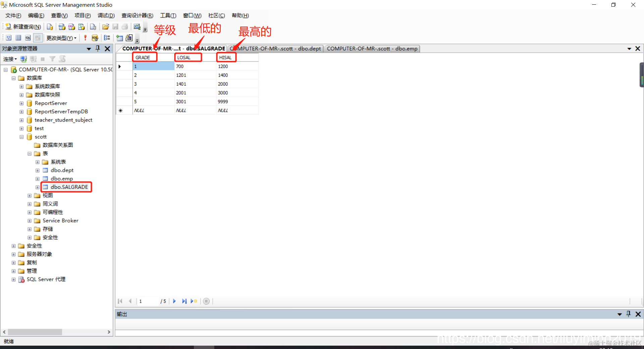Screen dimensions: 644x349
Task: Expand the teacher_student_subject database node
Action: click(21, 120)
